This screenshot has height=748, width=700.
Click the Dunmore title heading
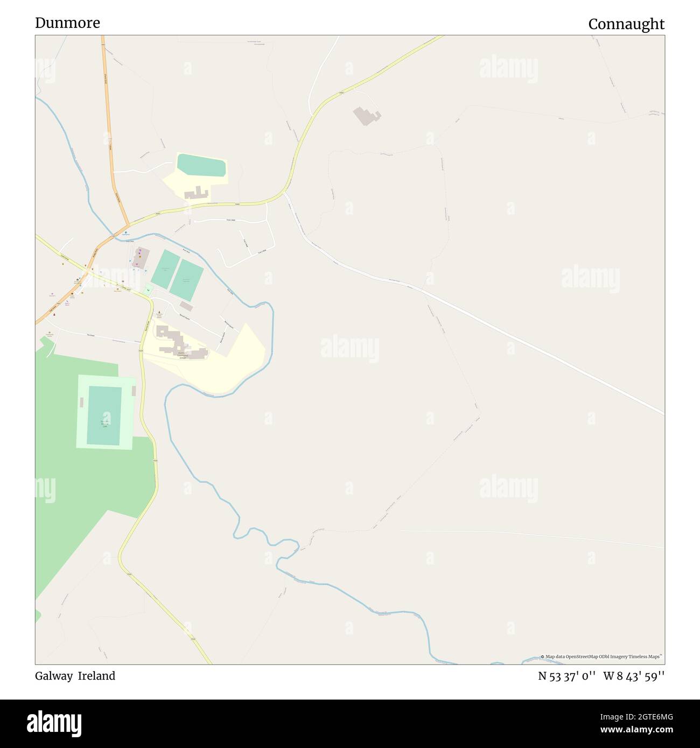point(67,23)
